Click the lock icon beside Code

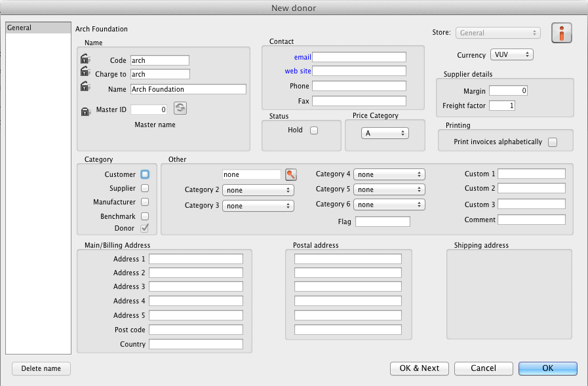pos(85,60)
